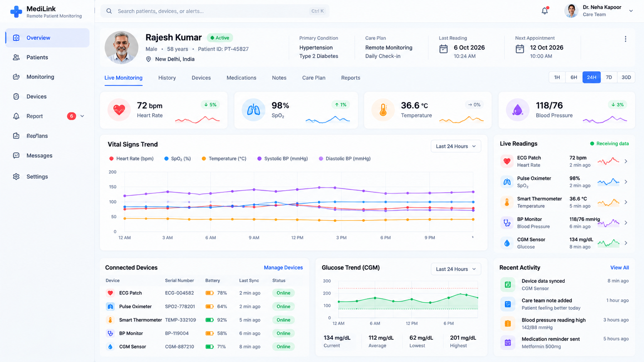This screenshot has height=362, width=644.
Task: Click the Next Appointment calendar icon
Action: [x=520, y=49]
